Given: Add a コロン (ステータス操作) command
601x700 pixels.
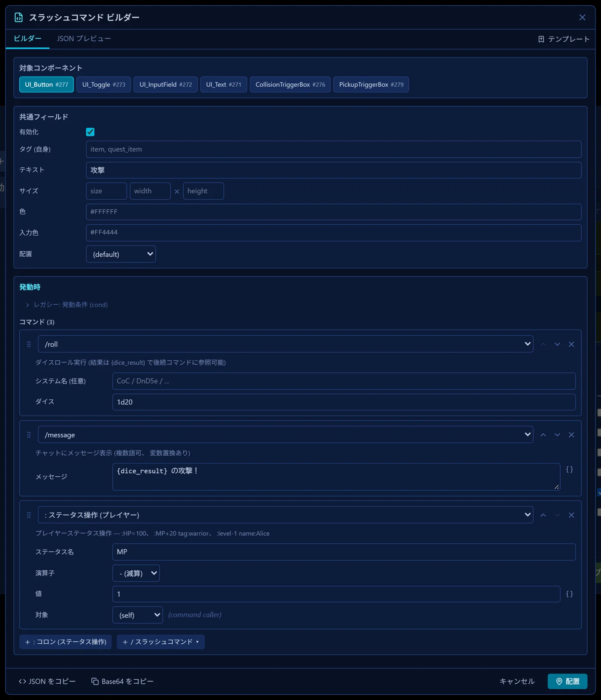Looking at the screenshot, I should (x=65, y=642).
